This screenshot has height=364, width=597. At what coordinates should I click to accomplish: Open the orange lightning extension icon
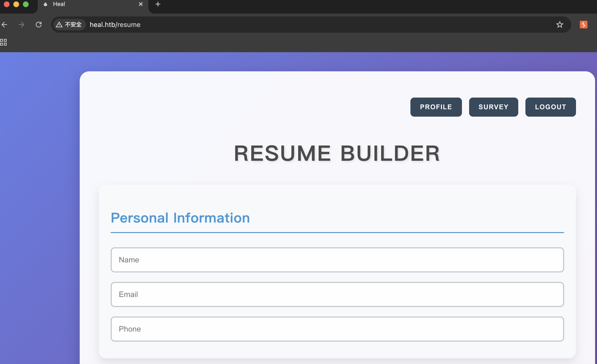(583, 25)
